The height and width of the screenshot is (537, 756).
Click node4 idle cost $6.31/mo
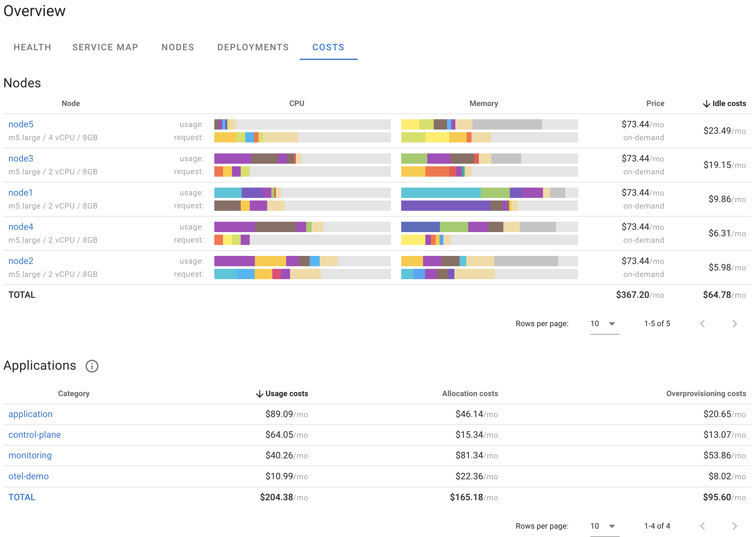(x=727, y=233)
